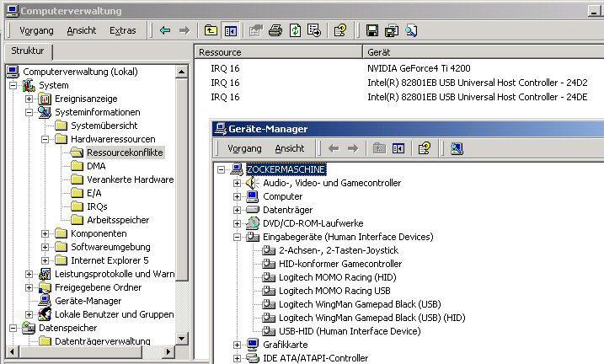Viewport: 604px width, 364px height.
Task: Click the Forward arrow in Computerverwaltung toolbar
Action: click(184, 30)
